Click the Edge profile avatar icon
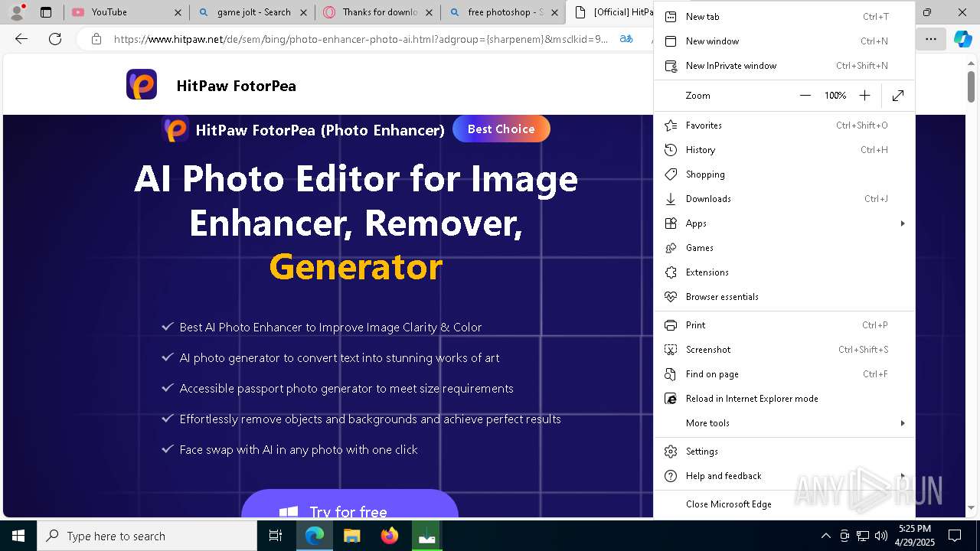980x551 pixels. pos(17,12)
